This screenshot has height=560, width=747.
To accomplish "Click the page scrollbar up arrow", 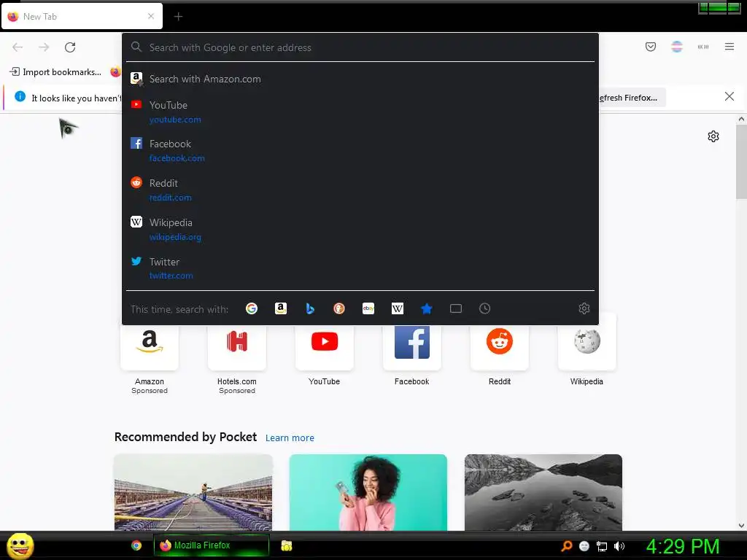I will 741,119.
